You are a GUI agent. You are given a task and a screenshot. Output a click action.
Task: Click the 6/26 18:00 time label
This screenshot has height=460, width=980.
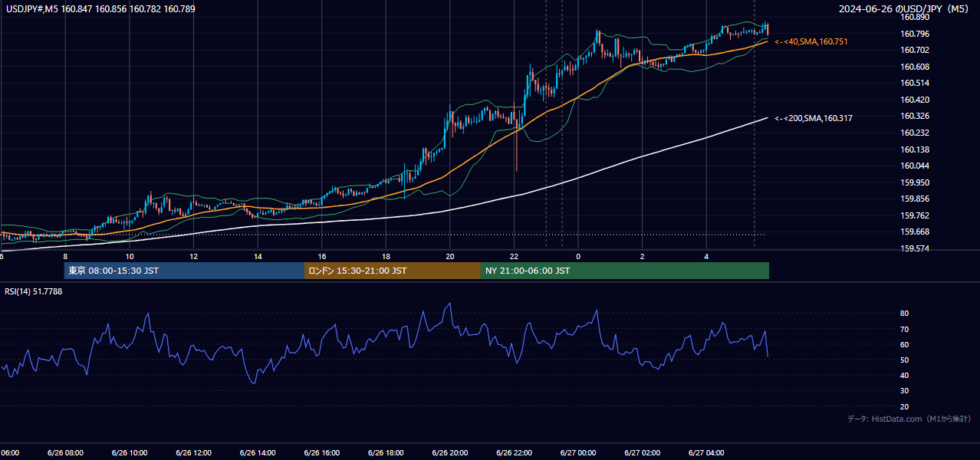click(x=386, y=452)
